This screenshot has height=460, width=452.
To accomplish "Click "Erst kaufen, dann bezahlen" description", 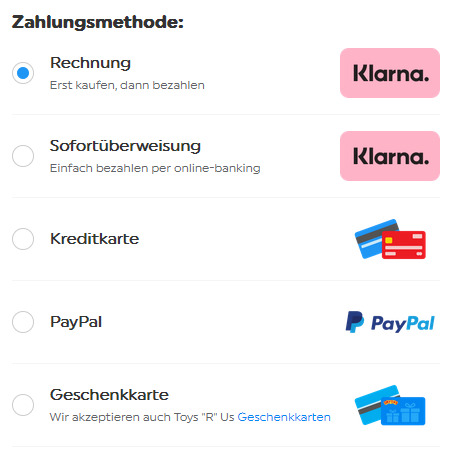I will pyautogui.click(x=127, y=85).
